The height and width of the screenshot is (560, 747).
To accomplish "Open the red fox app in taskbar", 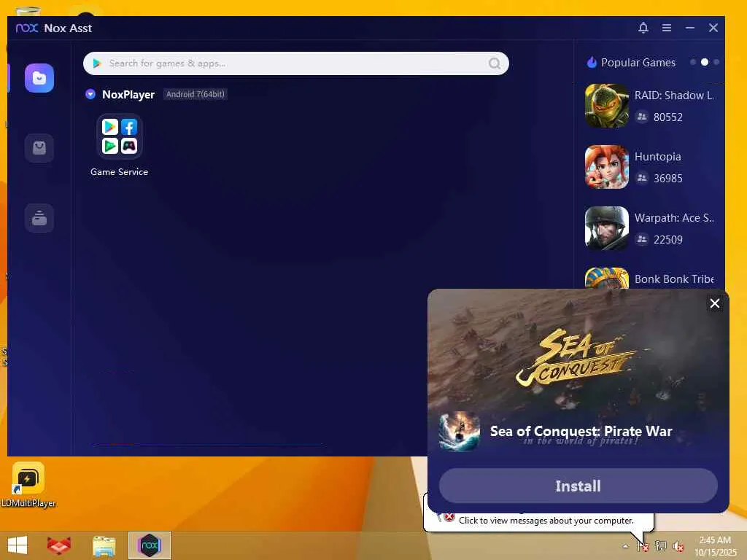I will tap(59, 545).
